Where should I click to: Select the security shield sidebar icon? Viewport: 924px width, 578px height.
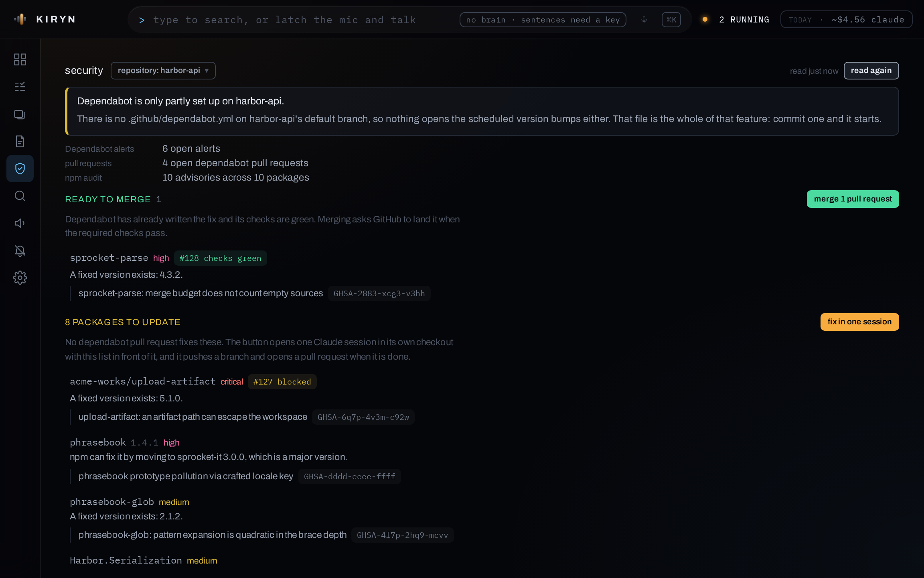tap(20, 169)
